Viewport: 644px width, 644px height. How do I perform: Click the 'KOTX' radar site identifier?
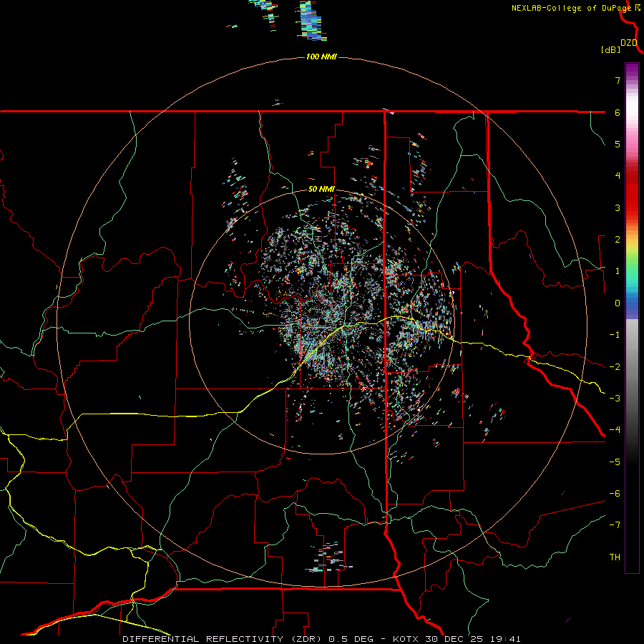point(406,639)
